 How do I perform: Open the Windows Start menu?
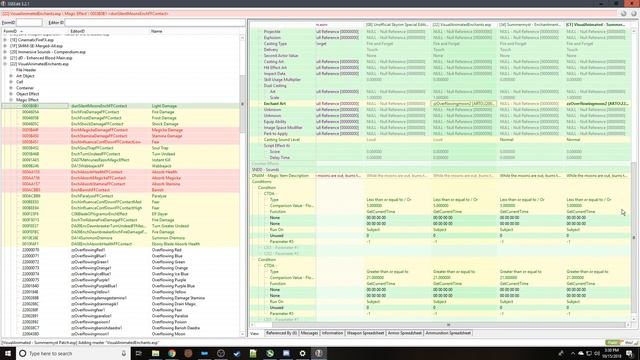pos(8,353)
